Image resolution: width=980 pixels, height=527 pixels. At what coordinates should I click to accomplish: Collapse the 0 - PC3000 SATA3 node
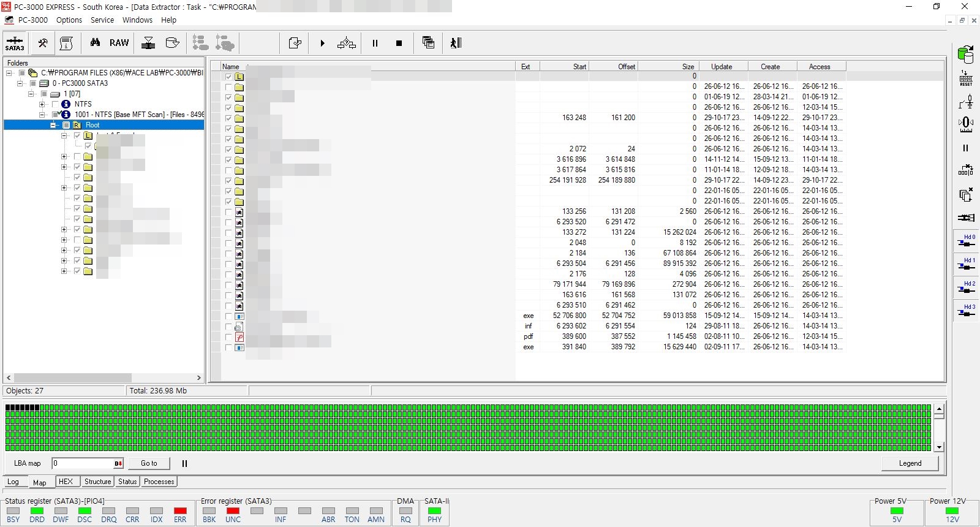pyautogui.click(x=20, y=83)
